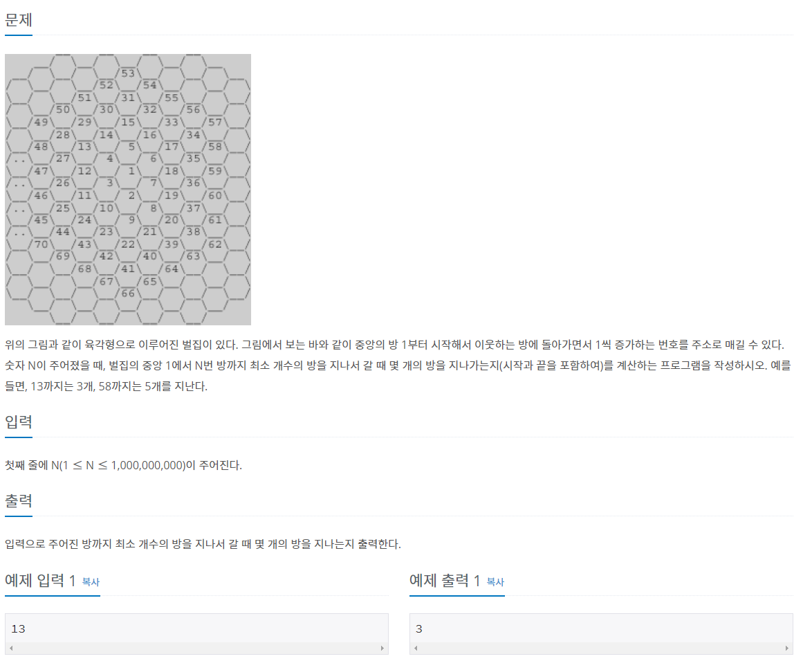Click the paragraph line starting 위의 그림과 같이
This screenshot has width=812, height=661.
pyautogui.click(x=395, y=345)
